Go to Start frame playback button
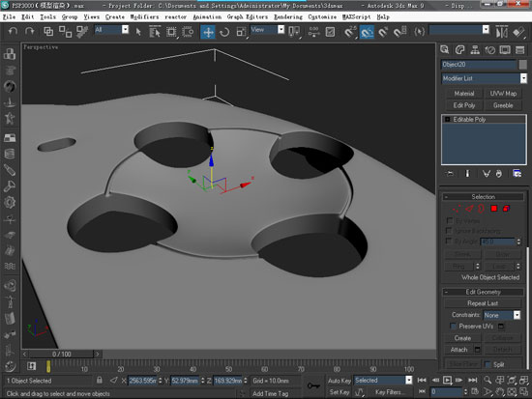Screen dimensions: 532x399 (x=422, y=380)
